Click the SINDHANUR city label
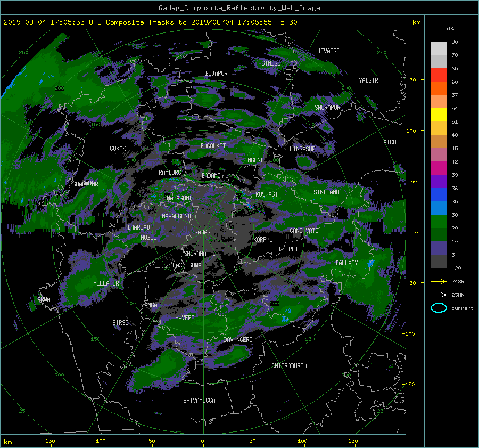Image resolution: width=479 pixels, height=448 pixels. [328, 192]
